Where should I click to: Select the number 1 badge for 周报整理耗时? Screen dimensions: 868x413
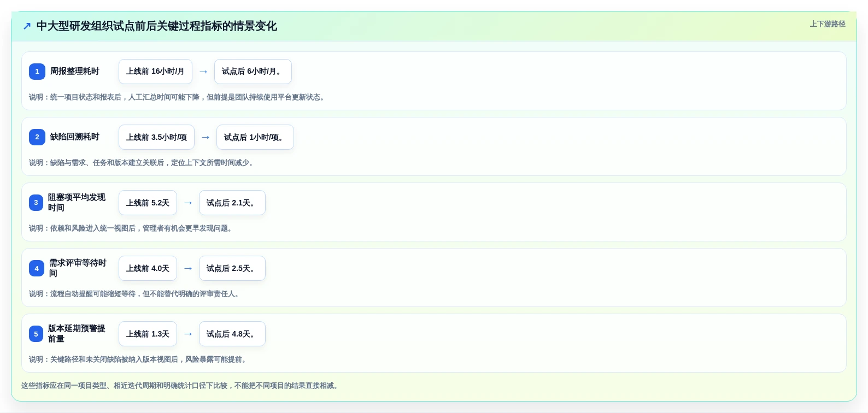[x=37, y=72]
